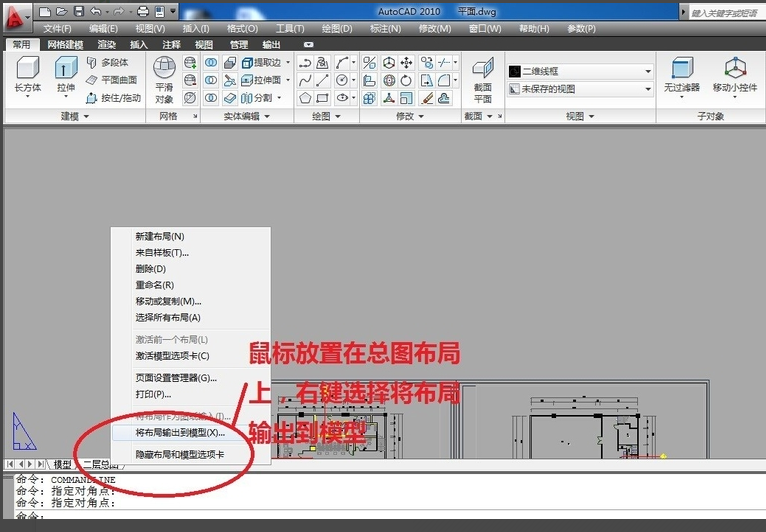
Task: Select the spline curve draw tool
Action: tap(305, 80)
